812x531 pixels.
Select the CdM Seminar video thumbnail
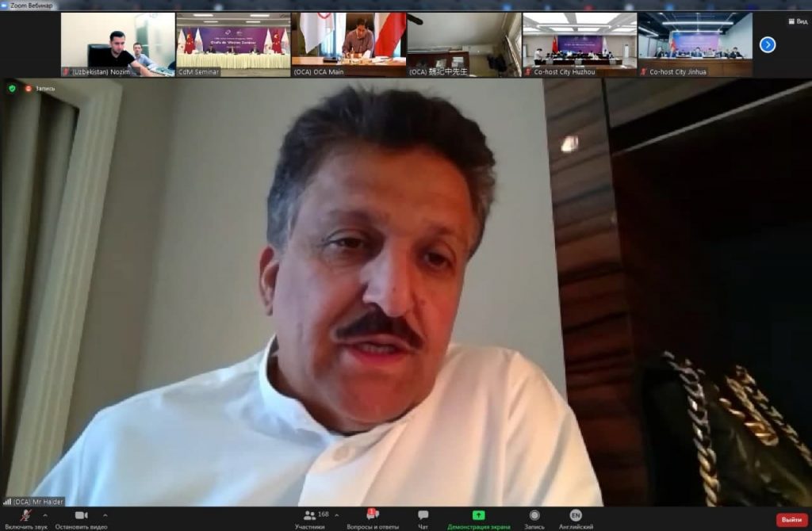click(x=233, y=44)
